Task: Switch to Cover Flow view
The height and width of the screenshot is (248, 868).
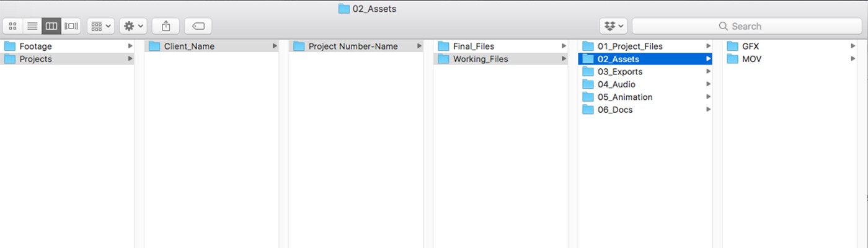Action: (71, 26)
